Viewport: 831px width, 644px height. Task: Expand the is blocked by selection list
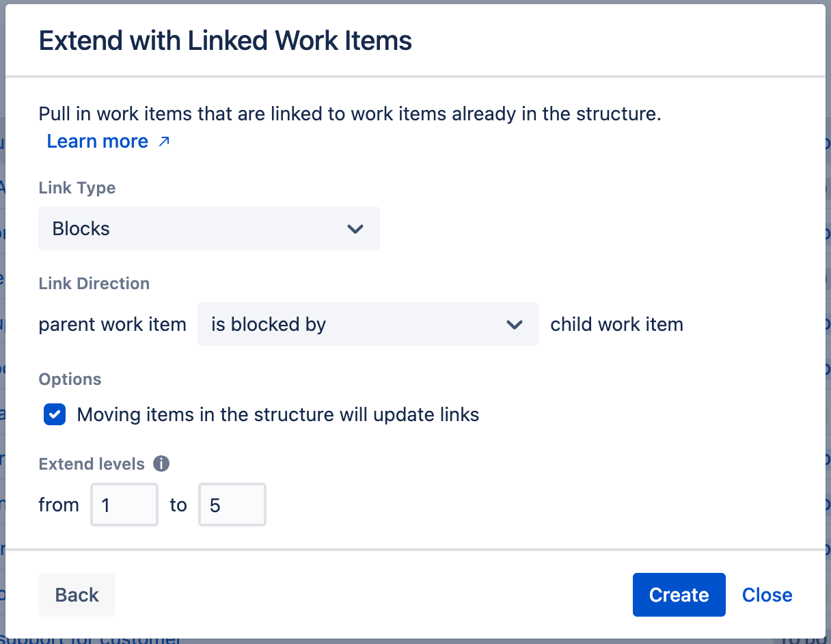(368, 324)
